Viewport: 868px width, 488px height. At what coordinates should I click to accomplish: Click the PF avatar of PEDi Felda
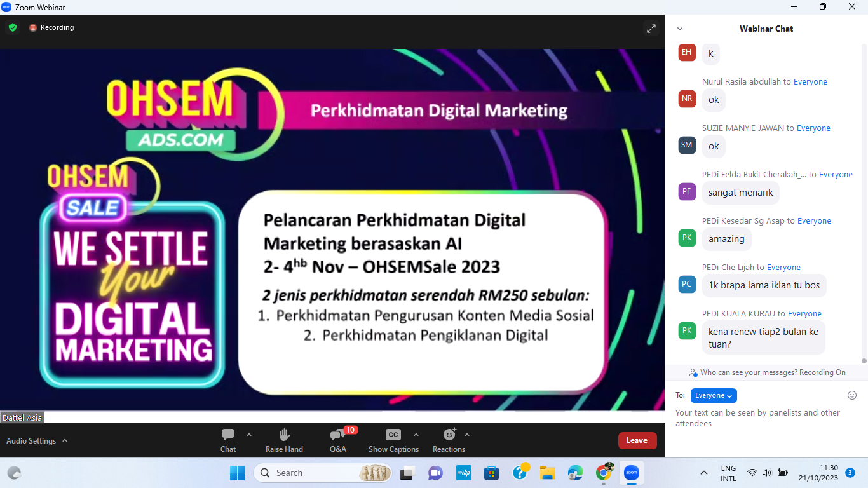click(687, 191)
